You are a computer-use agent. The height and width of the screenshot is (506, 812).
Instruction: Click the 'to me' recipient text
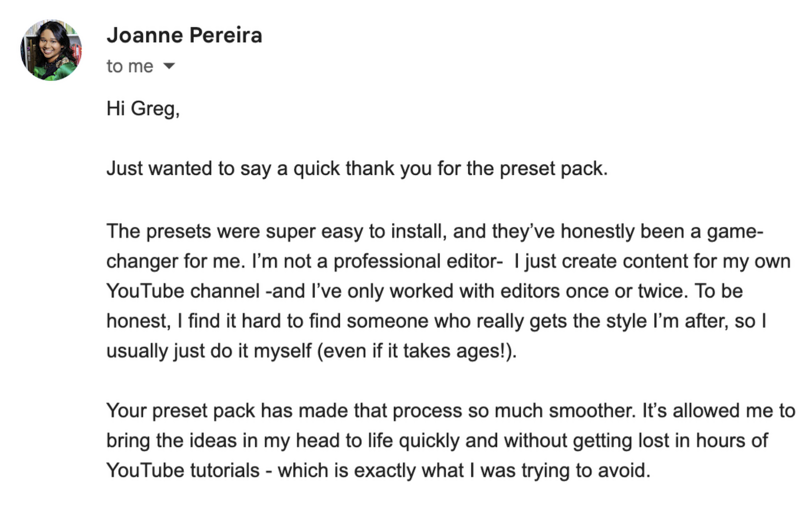[130, 66]
